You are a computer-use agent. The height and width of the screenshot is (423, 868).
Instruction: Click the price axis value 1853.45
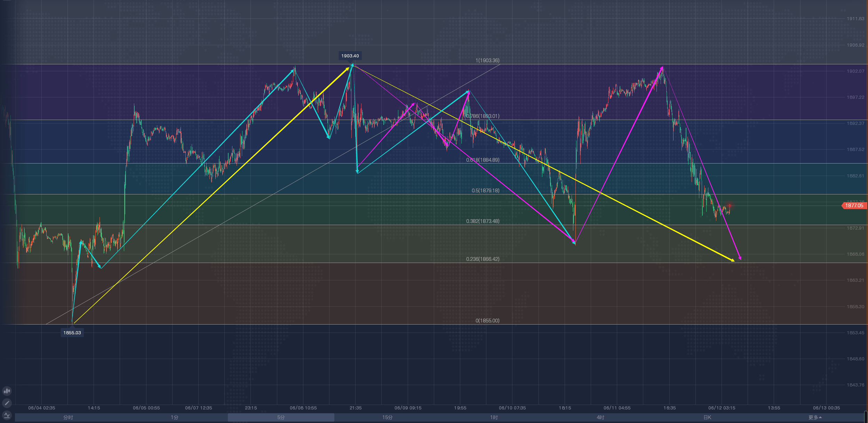pyautogui.click(x=855, y=333)
